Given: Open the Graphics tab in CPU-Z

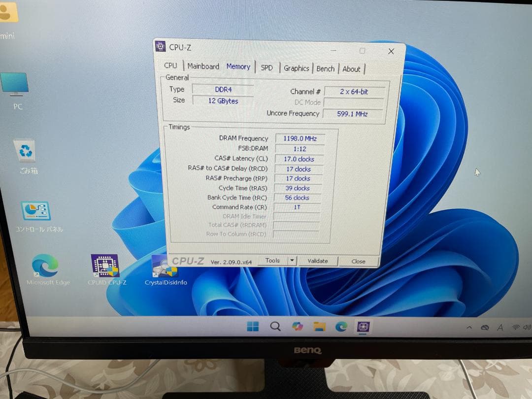Looking at the screenshot, I should 296,68.
